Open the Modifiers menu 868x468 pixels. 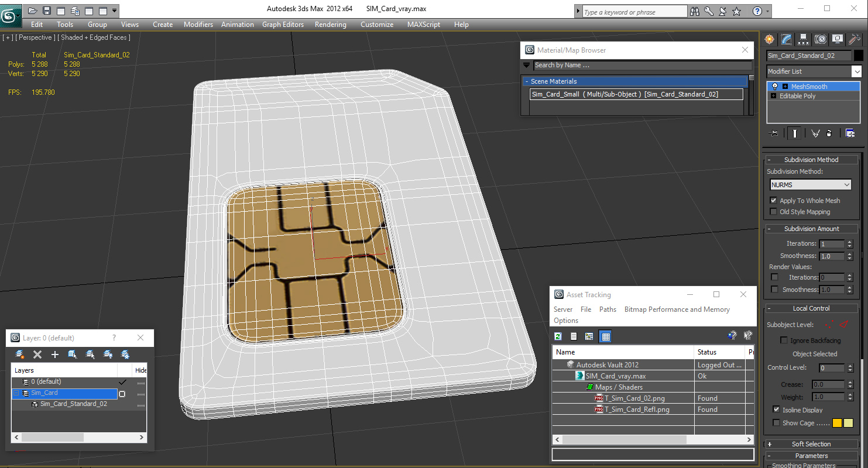click(198, 25)
